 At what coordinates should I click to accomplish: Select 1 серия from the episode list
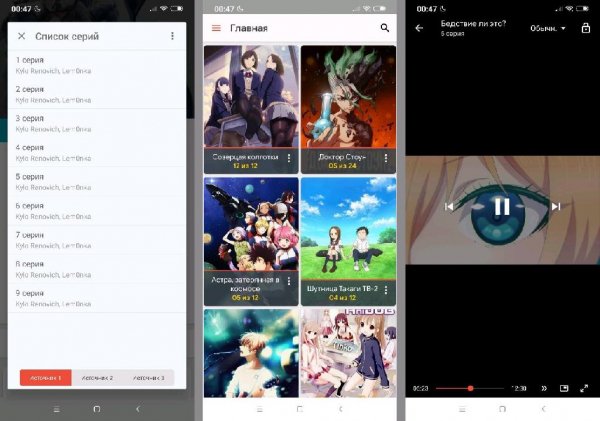click(x=97, y=65)
